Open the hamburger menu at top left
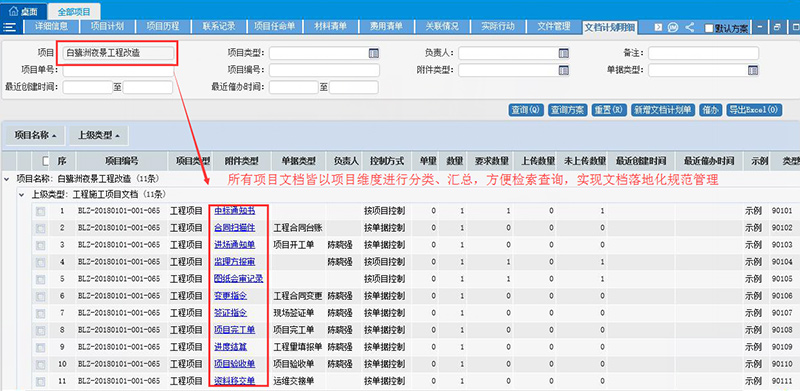 click(10, 27)
